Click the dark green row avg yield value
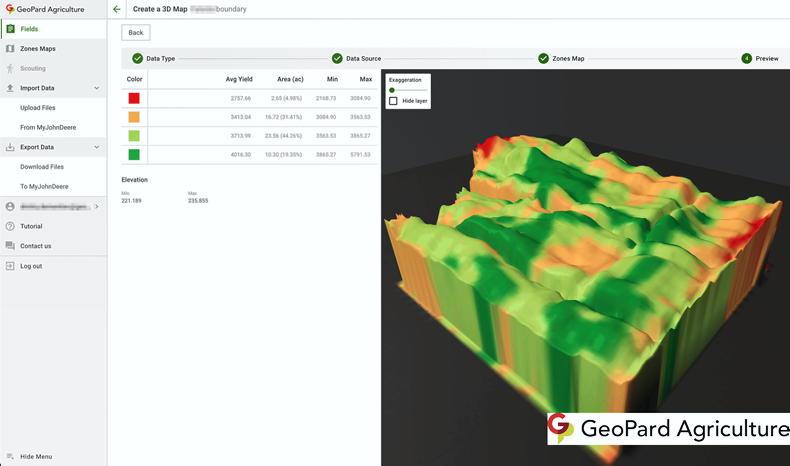This screenshot has width=790, height=466. click(241, 155)
